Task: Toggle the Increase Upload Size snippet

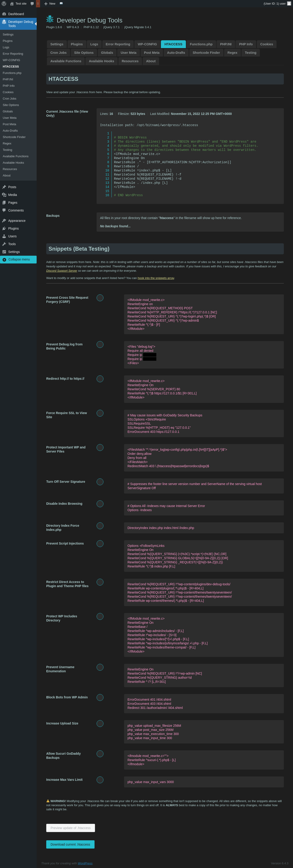Action: [100, 723]
